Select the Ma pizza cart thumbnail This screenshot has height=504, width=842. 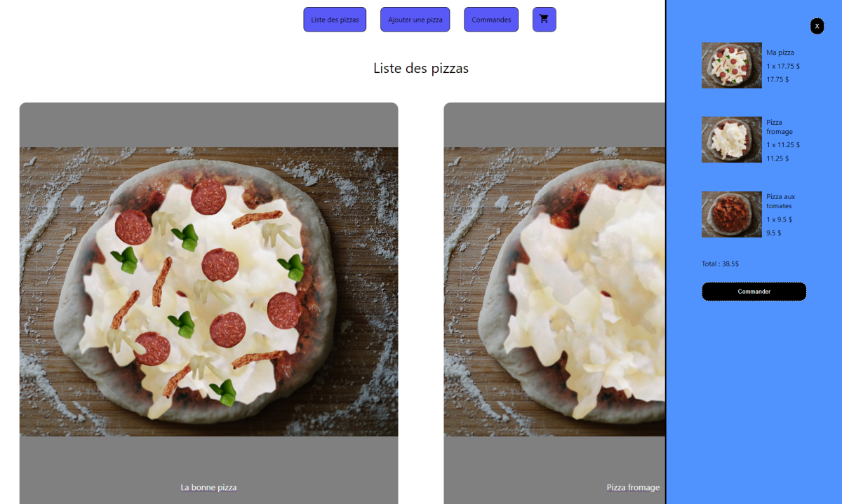coord(732,65)
